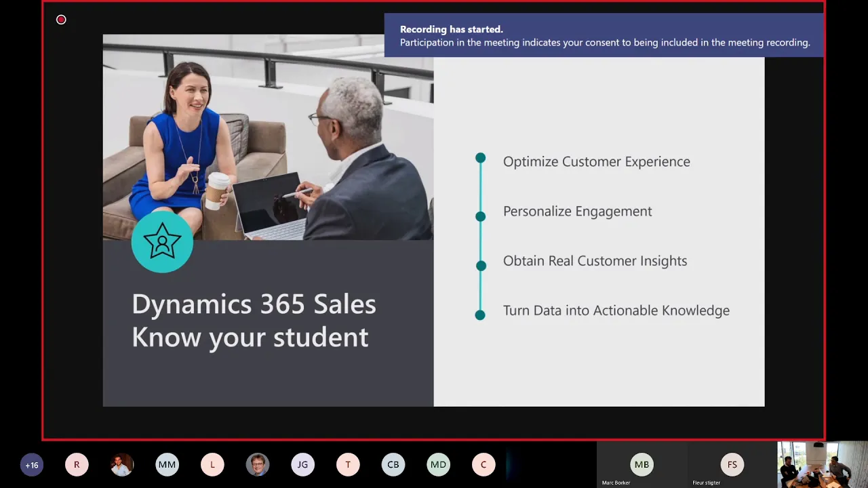This screenshot has height=488, width=868.
Task: Click 'Personalize Engagement' bullet text
Action: coord(578,211)
